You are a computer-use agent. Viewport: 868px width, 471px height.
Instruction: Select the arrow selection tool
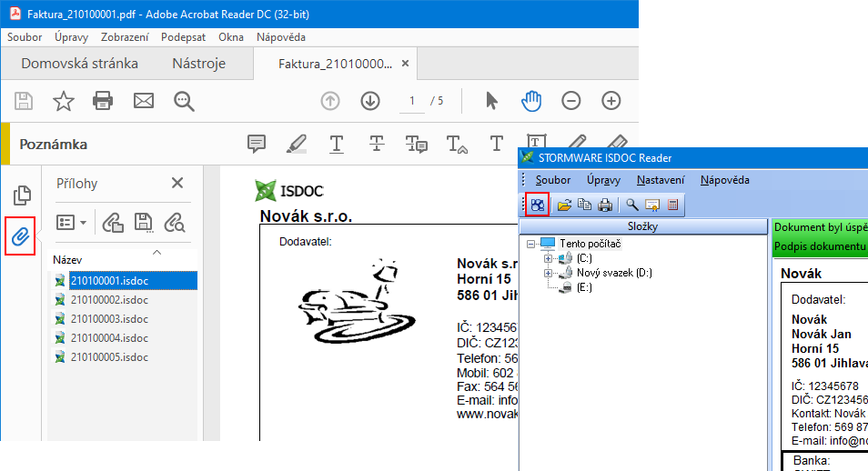pos(491,101)
